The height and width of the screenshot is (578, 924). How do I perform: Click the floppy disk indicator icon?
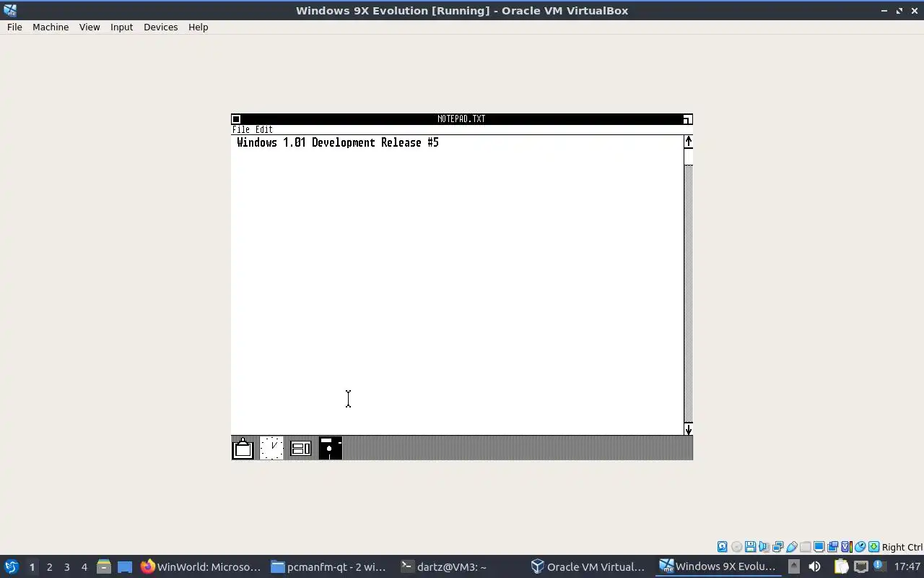click(x=750, y=547)
